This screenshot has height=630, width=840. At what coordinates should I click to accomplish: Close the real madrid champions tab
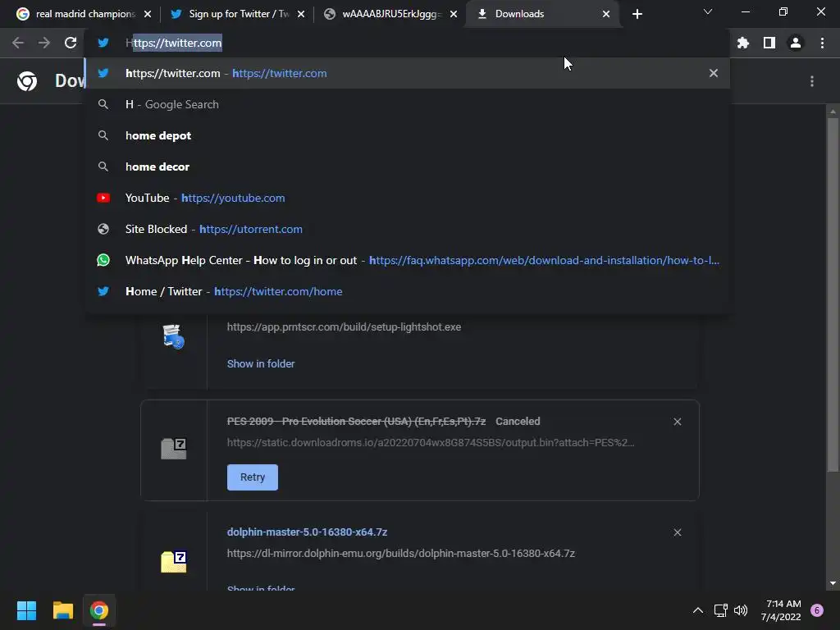(x=148, y=14)
